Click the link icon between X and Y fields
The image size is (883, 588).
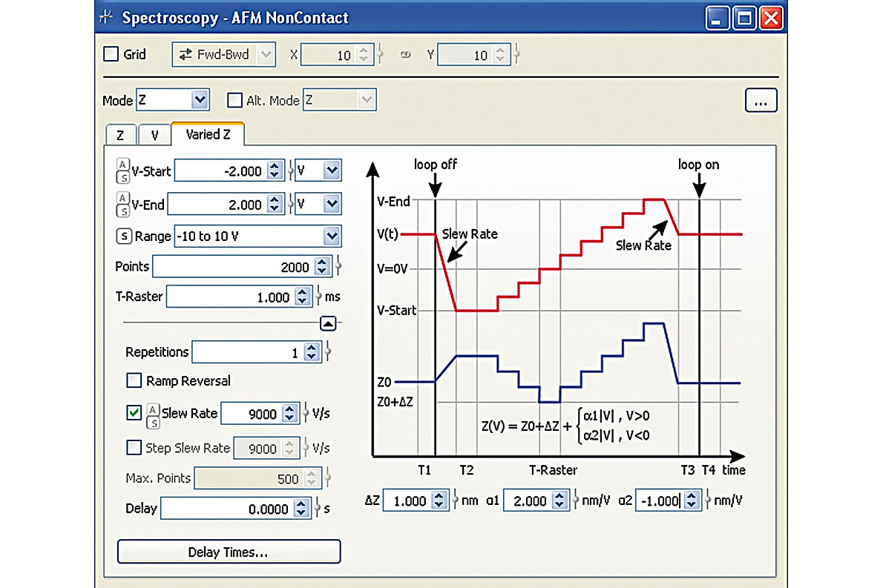[x=406, y=54]
